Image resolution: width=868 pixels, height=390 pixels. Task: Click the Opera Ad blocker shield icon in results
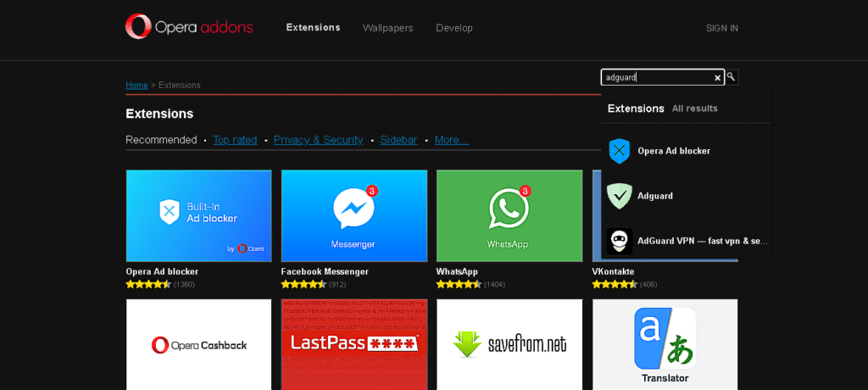[620, 151]
